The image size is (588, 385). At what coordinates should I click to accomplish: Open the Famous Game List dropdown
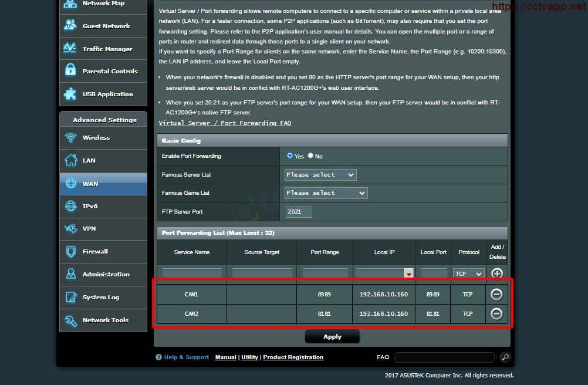coord(326,193)
